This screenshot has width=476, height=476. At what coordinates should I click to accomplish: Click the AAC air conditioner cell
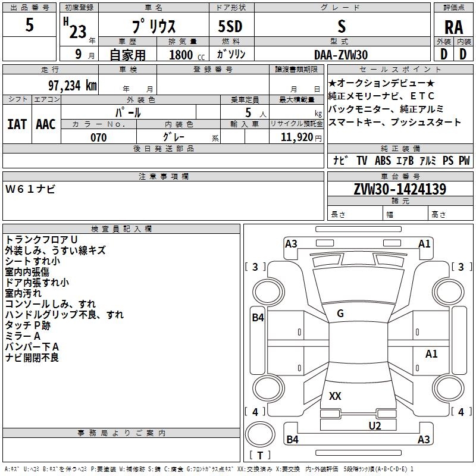(x=45, y=124)
